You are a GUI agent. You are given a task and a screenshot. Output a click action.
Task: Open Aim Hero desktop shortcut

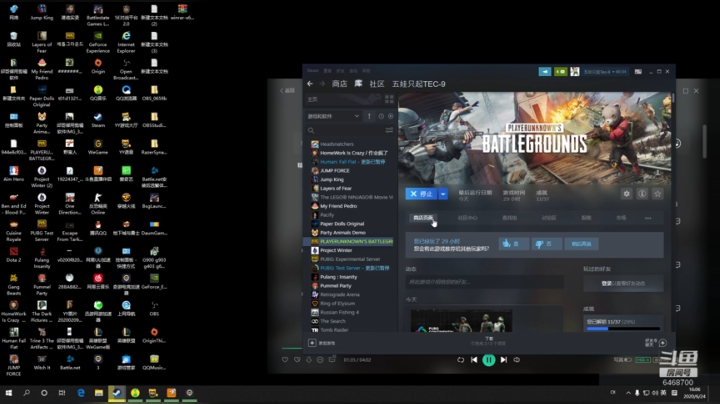[14, 174]
